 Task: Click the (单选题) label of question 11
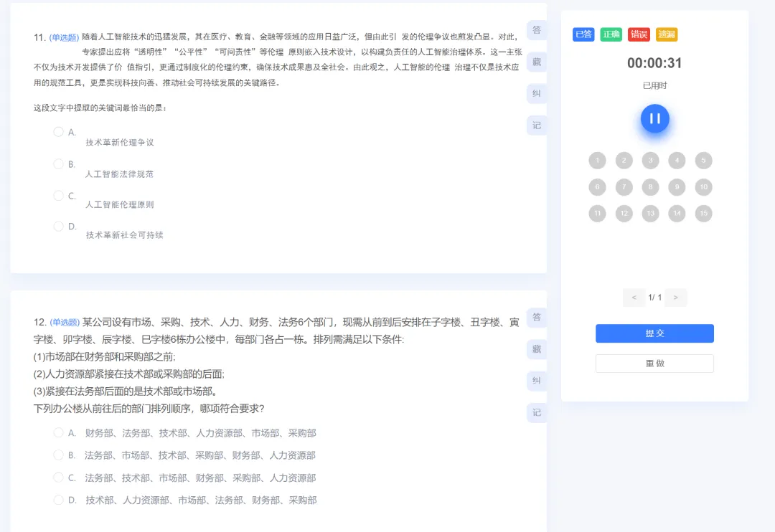pos(65,37)
